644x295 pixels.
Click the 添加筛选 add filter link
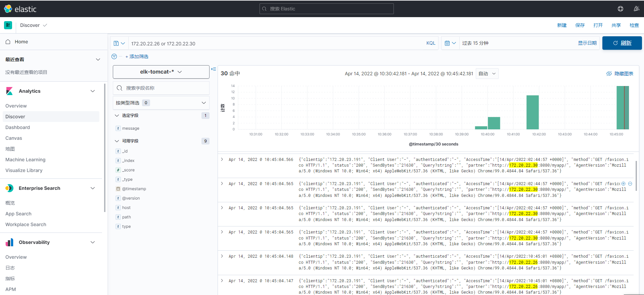click(137, 56)
